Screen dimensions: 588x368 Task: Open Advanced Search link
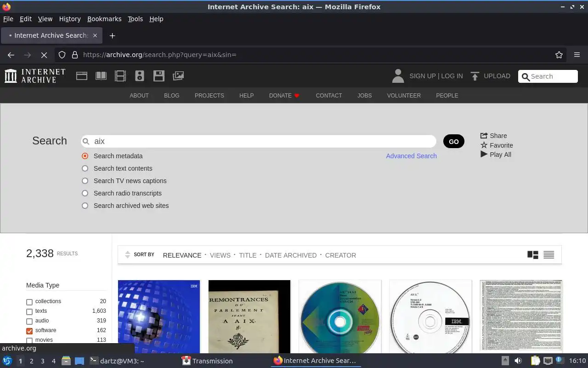[x=411, y=156]
